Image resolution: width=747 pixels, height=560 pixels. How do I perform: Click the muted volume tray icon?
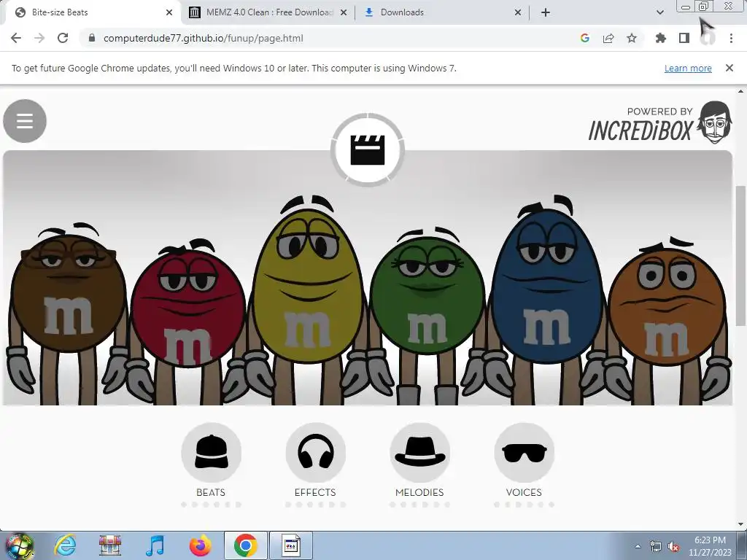coord(673,546)
